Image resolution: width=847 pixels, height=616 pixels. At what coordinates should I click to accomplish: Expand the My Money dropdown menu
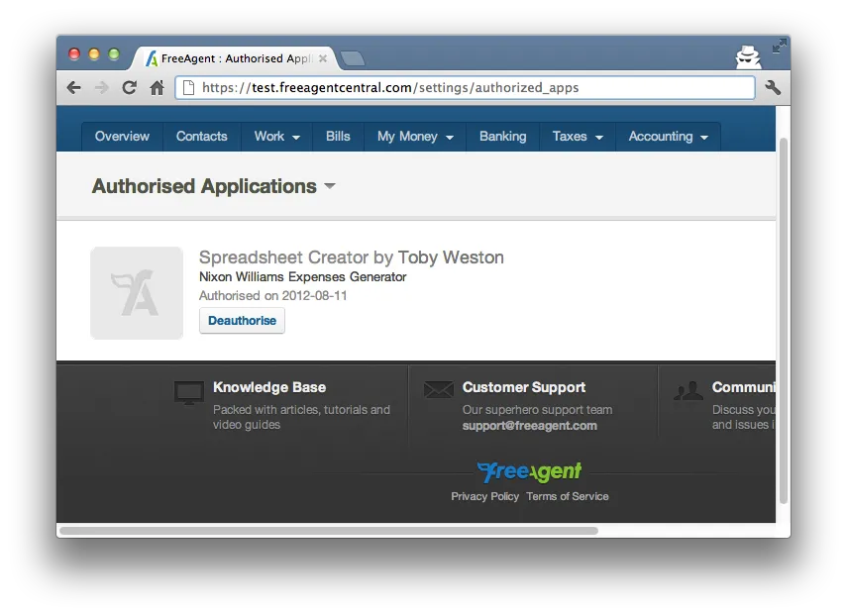point(415,137)
